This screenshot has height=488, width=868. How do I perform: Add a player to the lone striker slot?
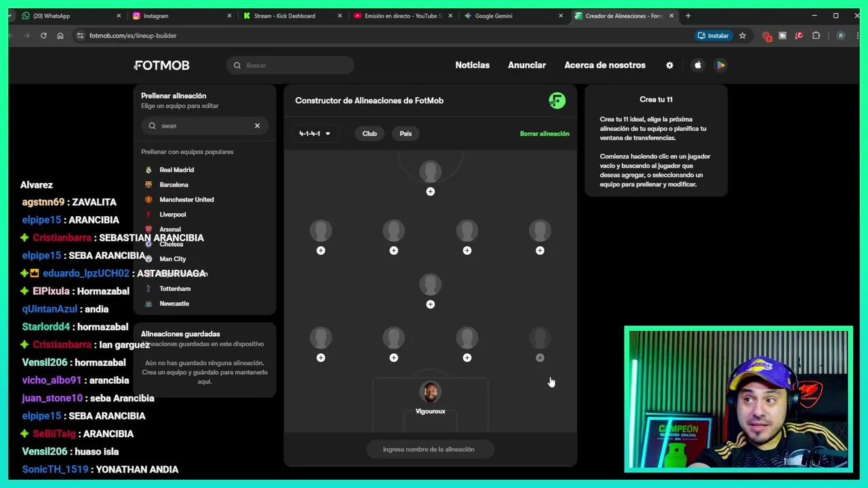coord(430,192)
